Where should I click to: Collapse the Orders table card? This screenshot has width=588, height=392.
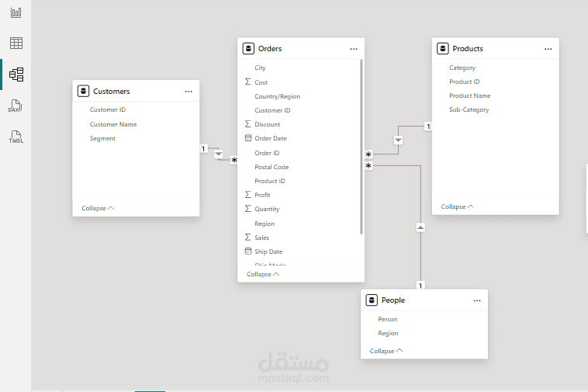click(x=263, y=274)
